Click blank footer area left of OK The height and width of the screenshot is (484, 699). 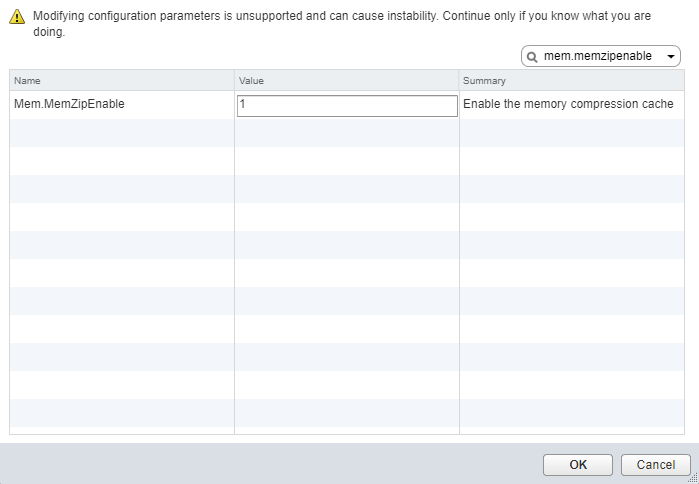pyautogui.click(x=270, y=465)
